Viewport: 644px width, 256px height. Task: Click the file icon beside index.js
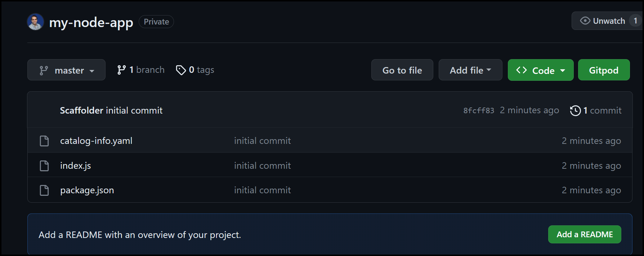point(44,165)
